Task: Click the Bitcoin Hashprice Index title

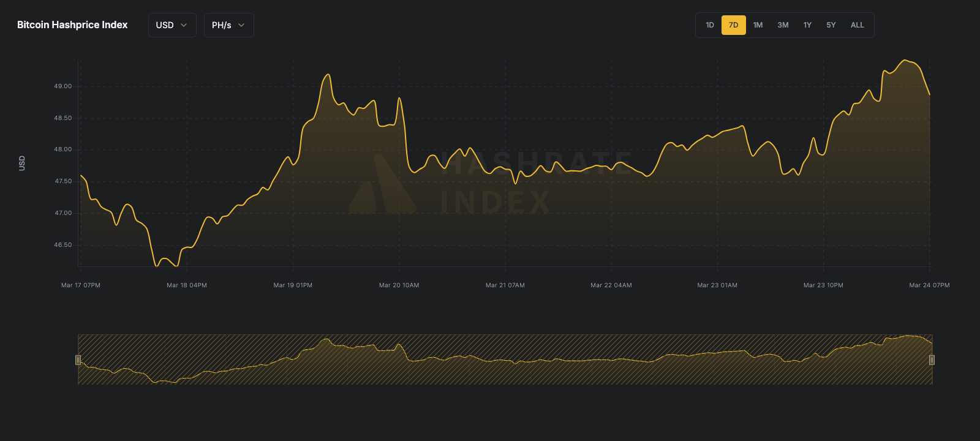Action: point(72,25)
